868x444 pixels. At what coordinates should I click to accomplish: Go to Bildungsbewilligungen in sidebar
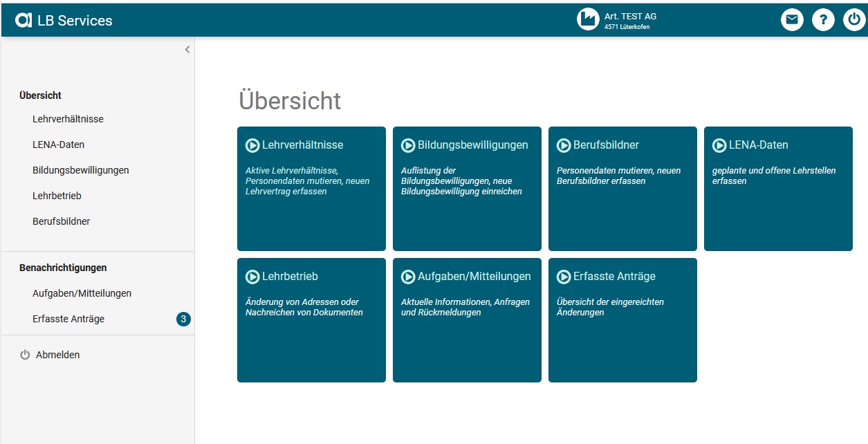pyautogui.click(x=80, y=170)
